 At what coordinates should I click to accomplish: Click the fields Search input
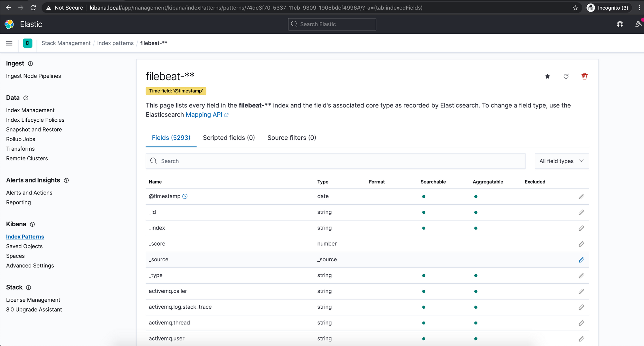[336, 161]
